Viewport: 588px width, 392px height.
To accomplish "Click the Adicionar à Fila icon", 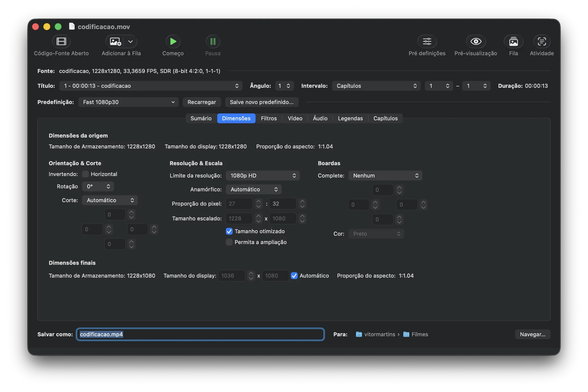I will tap(115, 41).
